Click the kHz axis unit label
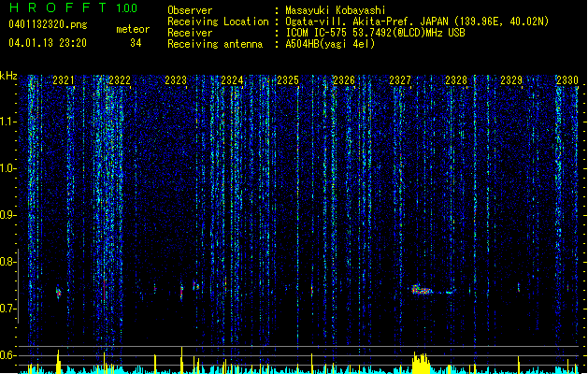Screen dimensions: 588x374 tap(8, 76)
